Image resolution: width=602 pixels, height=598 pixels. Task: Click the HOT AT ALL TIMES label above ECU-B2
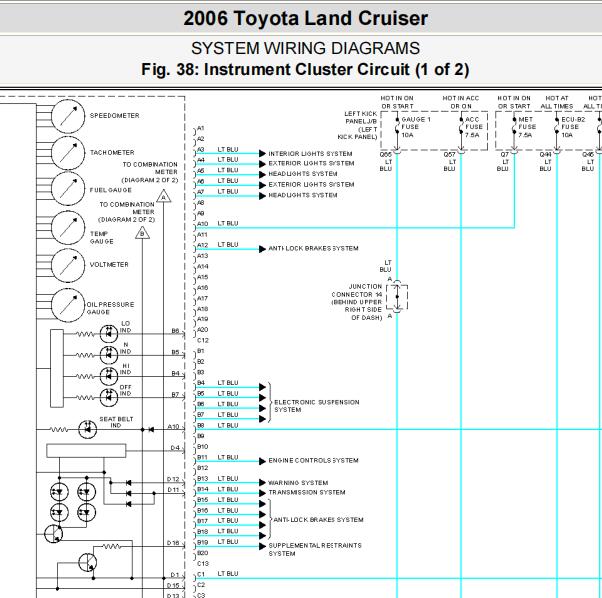(x=557, y=102)
